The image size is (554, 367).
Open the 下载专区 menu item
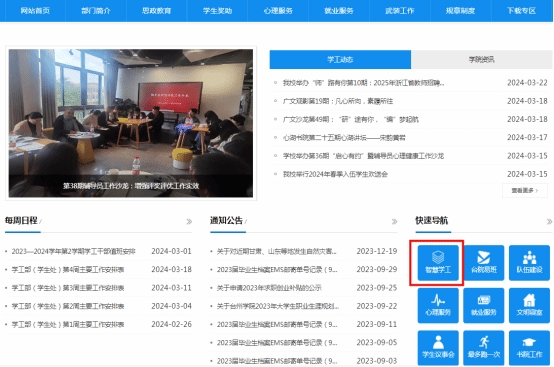[x=521, y=11]
